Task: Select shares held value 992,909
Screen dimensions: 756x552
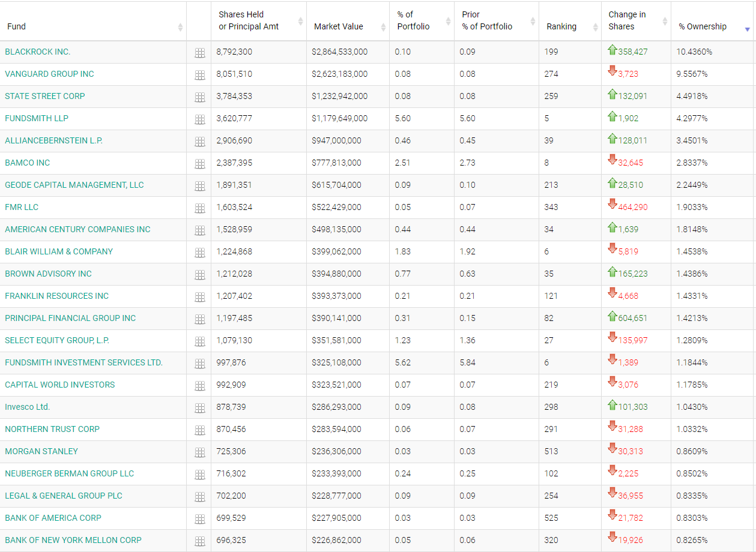Action: tap(232, 385)
